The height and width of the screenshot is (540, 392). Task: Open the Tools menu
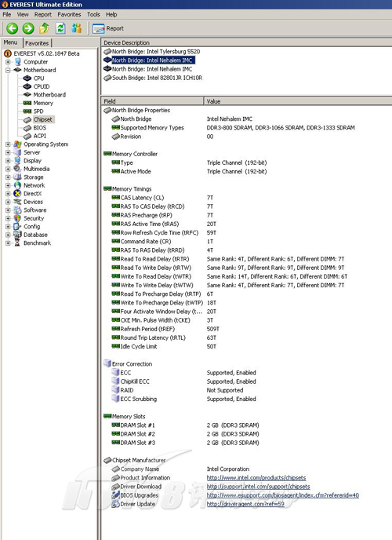[93, 14]
